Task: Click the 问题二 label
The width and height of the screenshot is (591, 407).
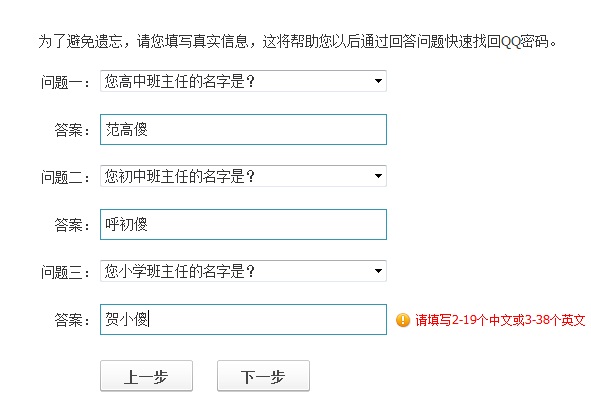Action: 65,177
